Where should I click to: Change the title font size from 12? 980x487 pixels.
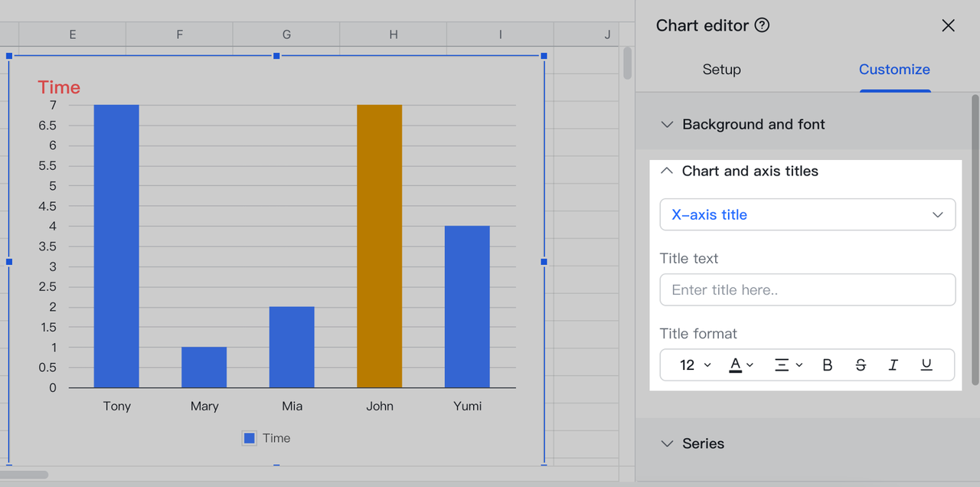click(x=691, y=364)
